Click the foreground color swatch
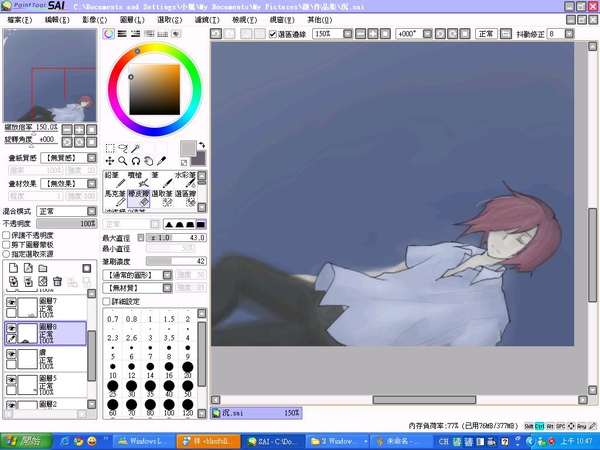This screenshot has height=450, width=600. [x=188, y=148]
